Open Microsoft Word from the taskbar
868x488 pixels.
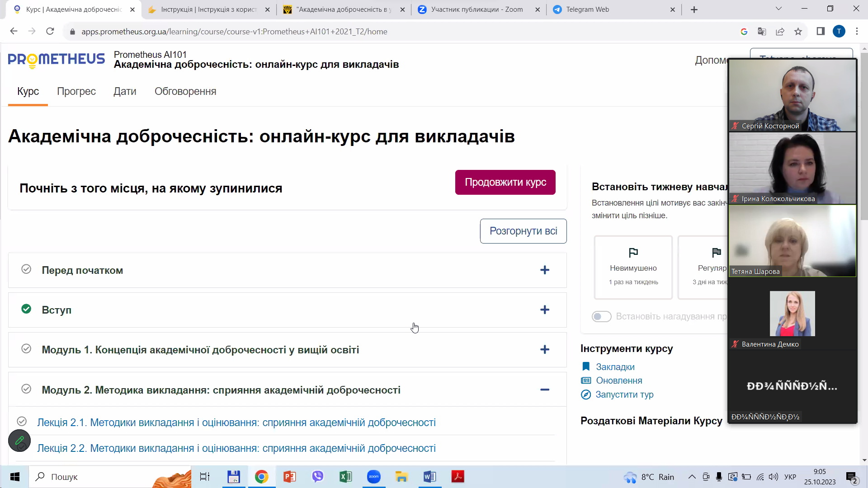click(x=429, y=477)
